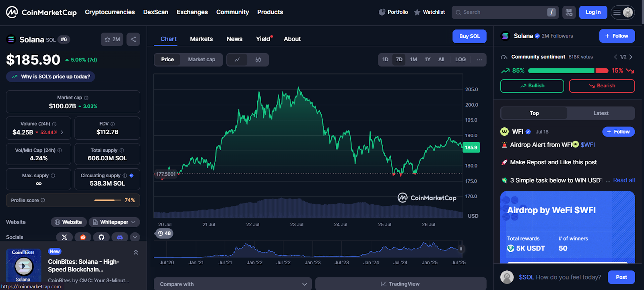Image resolution: width=644 pixels, height=290 pixels.
Task: Open Products navigation menu
Action: (x=270, y=12)
